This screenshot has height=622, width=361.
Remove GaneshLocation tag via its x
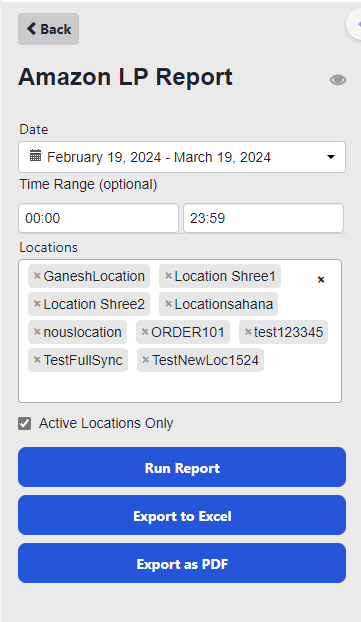coord(37,276)
